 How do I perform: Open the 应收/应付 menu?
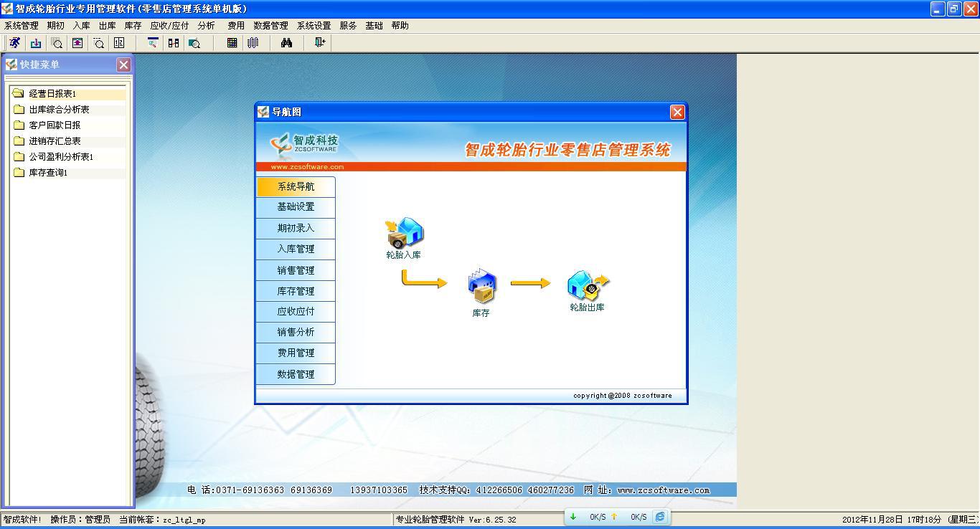[x=169, y=25]
